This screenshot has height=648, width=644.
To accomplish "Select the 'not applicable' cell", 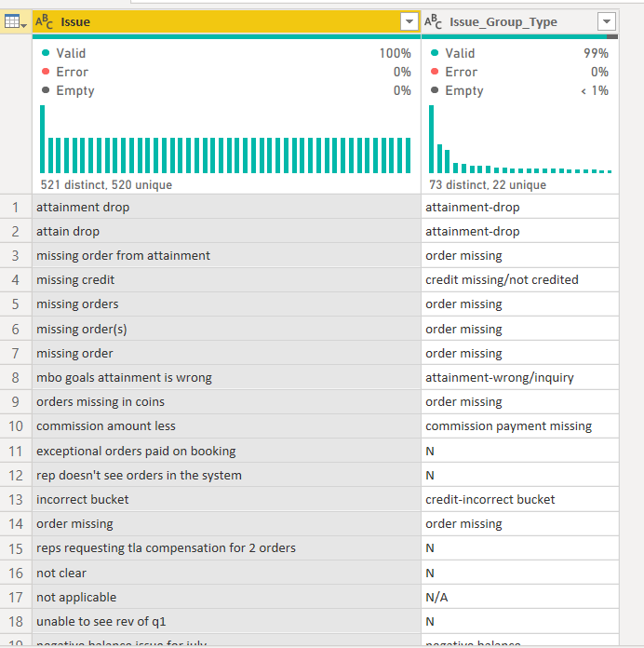I will pos(226,597).
